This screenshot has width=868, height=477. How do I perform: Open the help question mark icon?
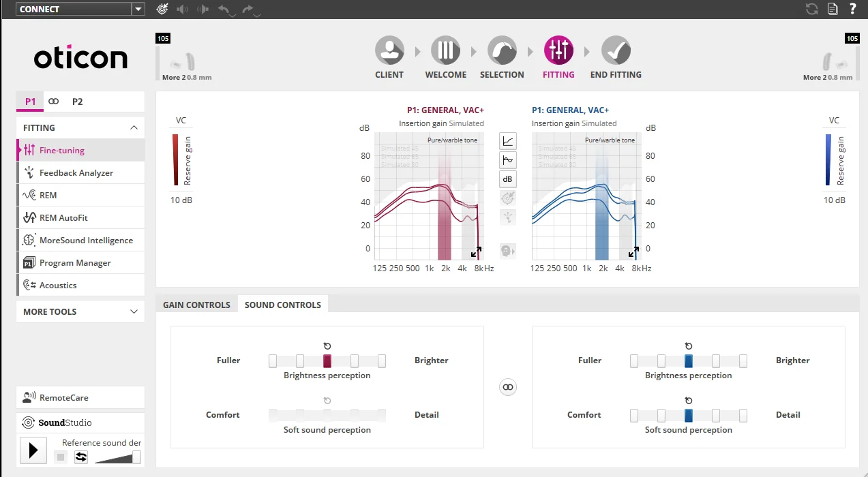click(x=852, y=9)
